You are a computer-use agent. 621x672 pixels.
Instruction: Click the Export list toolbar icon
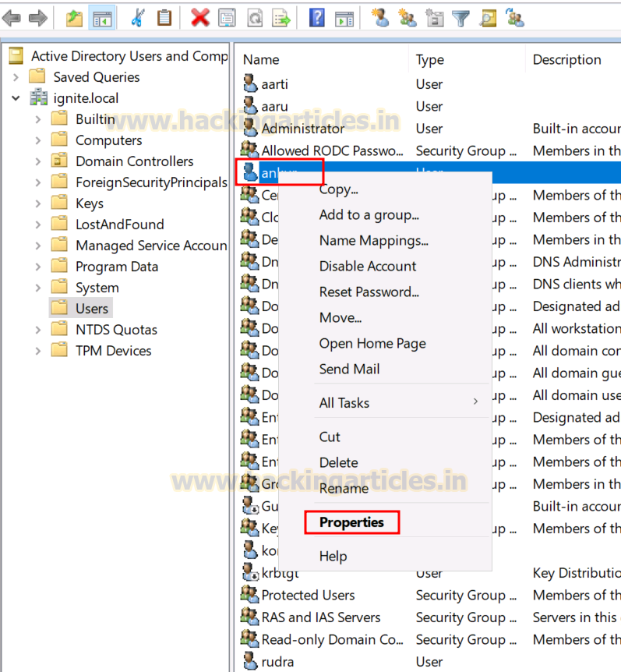tap(281, 18)
